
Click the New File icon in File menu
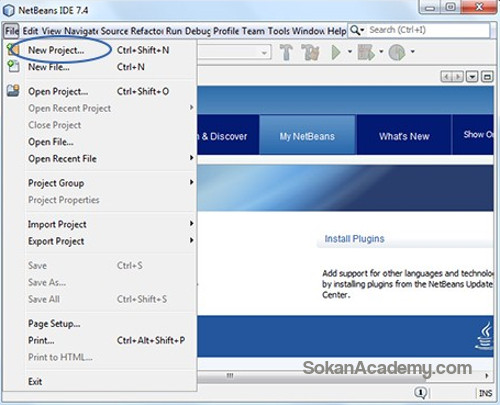click(13, 66)
